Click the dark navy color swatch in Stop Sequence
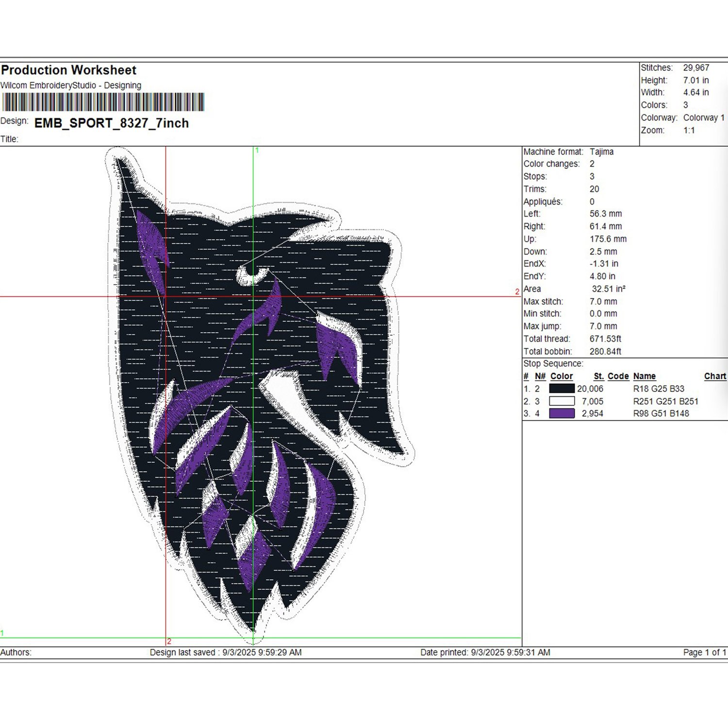 [562, 388]
